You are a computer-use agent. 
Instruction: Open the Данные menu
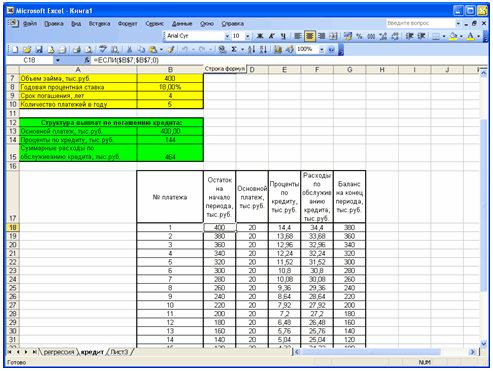click(x=182, y=24)
